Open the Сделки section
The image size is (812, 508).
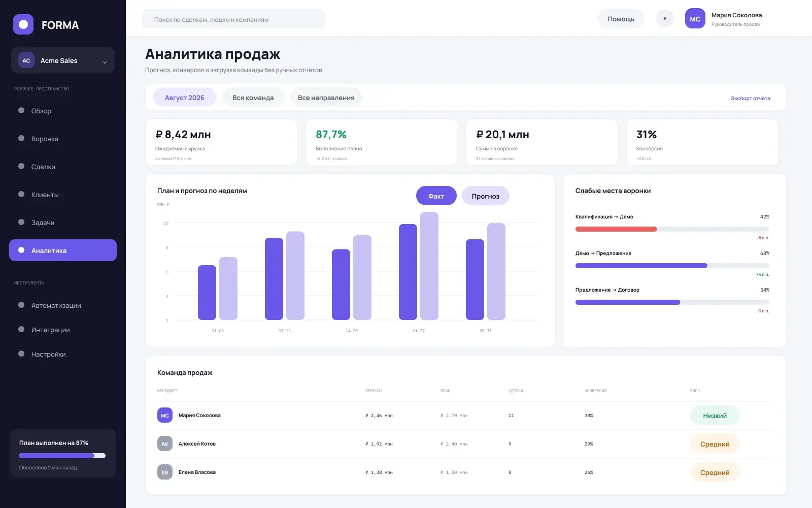[63, 167]
